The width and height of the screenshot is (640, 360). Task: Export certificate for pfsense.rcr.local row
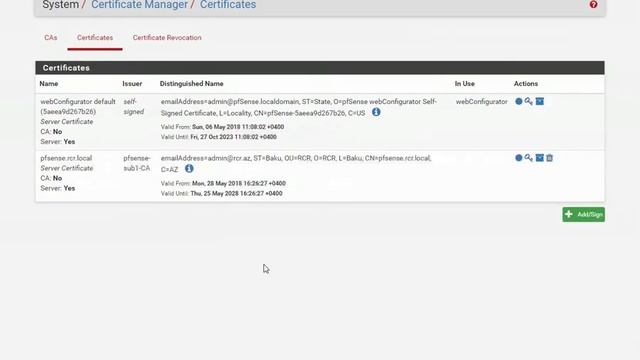518,158
